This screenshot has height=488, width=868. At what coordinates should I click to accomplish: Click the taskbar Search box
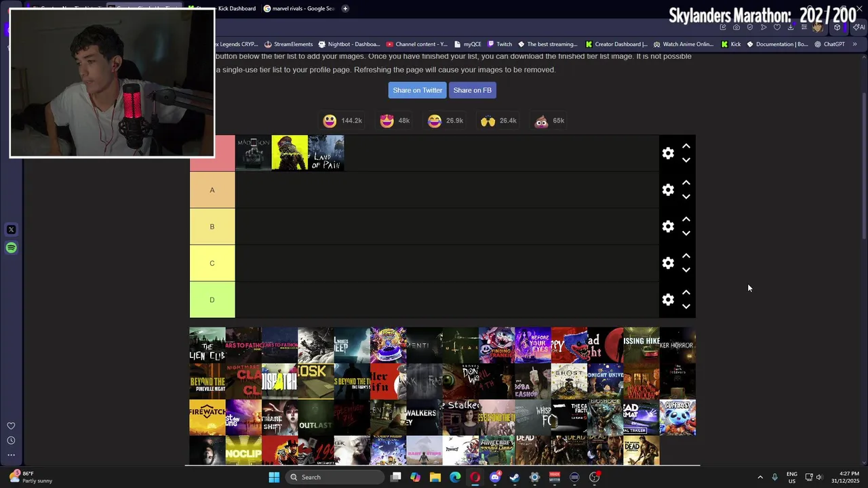point(334,477)
